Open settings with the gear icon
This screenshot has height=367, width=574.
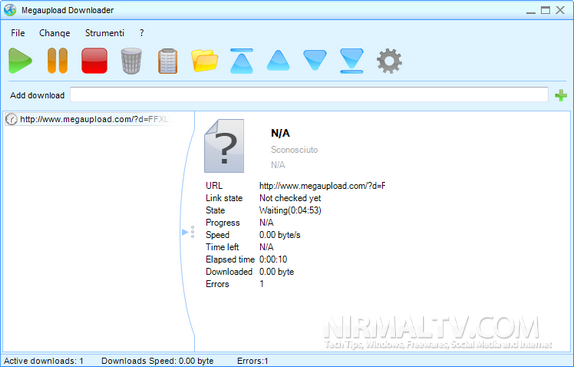[x=389, y=61]
